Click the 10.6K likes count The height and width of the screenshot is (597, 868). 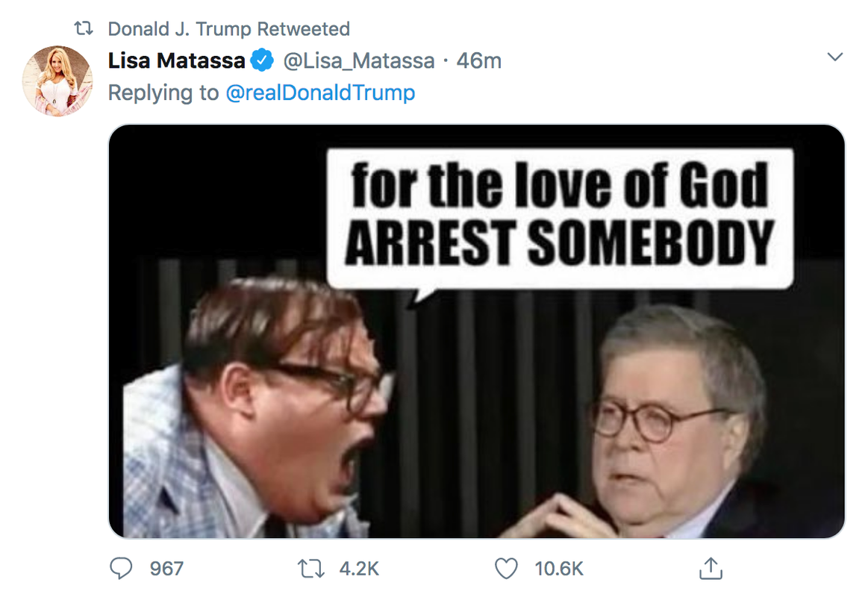[x=559, y=569]
